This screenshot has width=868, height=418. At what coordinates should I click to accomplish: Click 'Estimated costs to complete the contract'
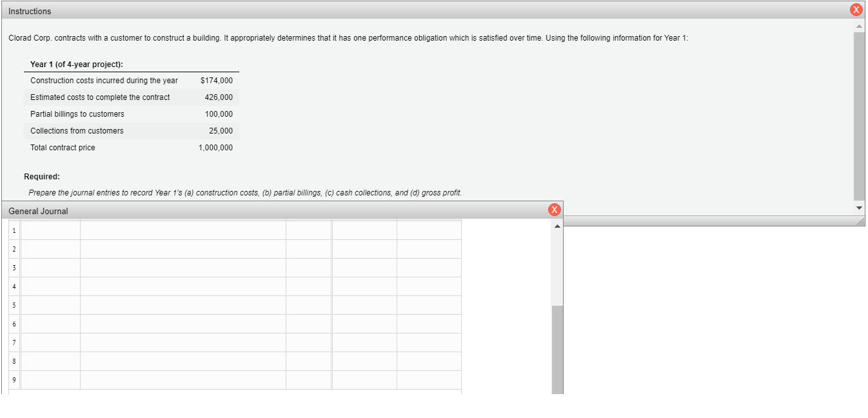pyautogui.click(x=100, y=97)
